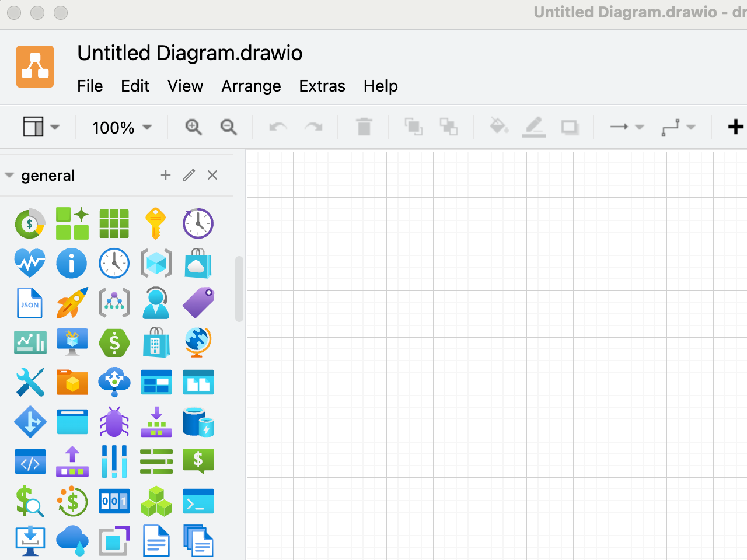
Task: Select the green grid table icon
Action: tap(114, 223)
